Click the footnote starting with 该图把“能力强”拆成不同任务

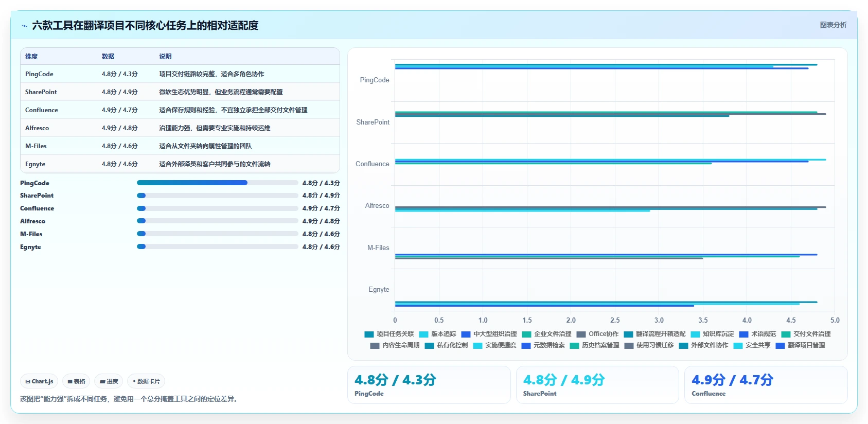(x=129, y=399)
